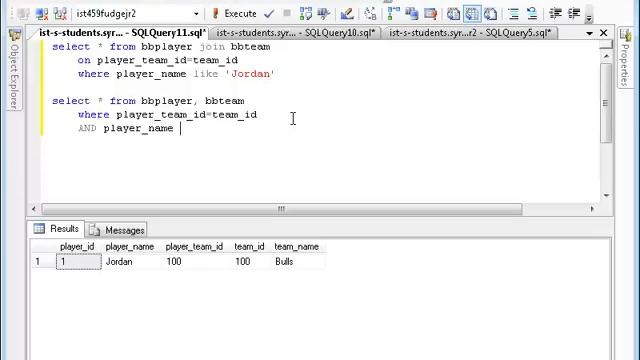Select the Messages tab

pos(117,231)
